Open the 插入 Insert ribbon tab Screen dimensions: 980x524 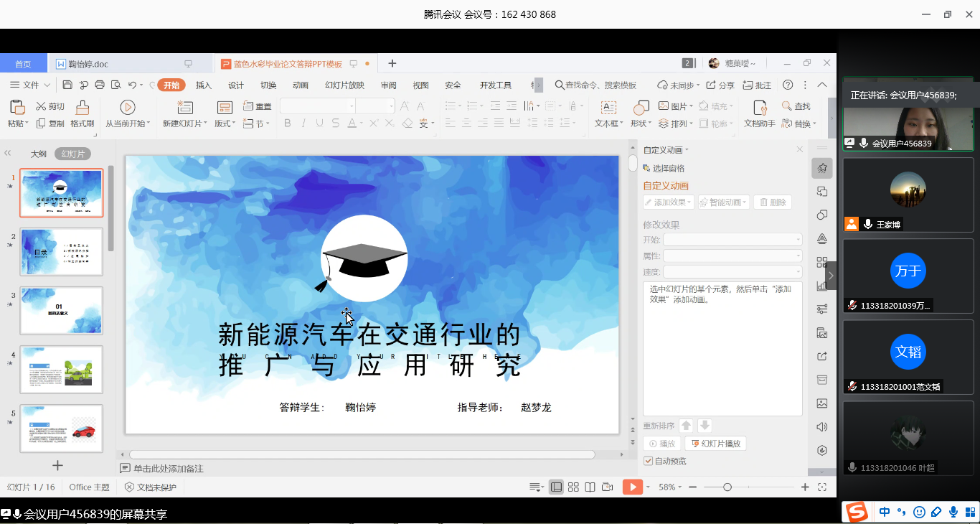(x=204, y=85)
